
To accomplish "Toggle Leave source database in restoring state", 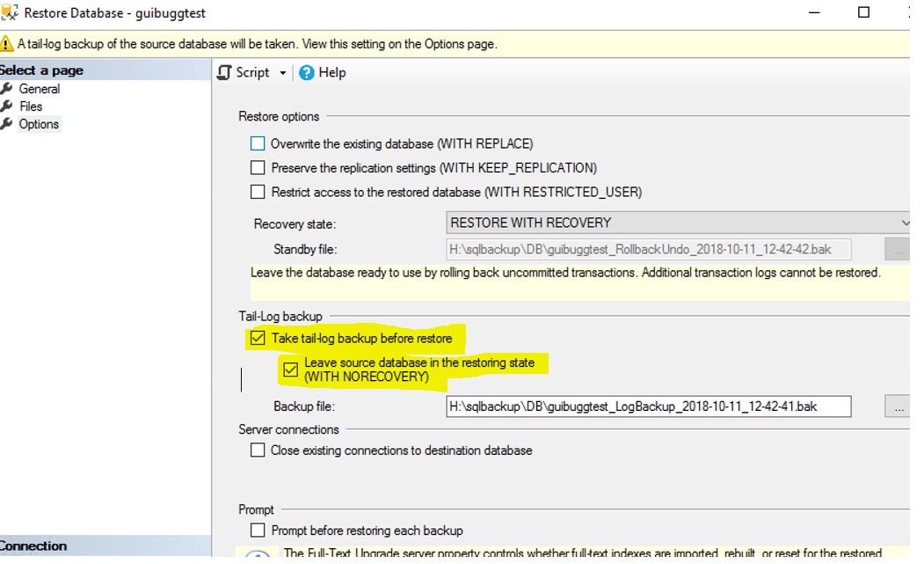I will click(291, 370).
